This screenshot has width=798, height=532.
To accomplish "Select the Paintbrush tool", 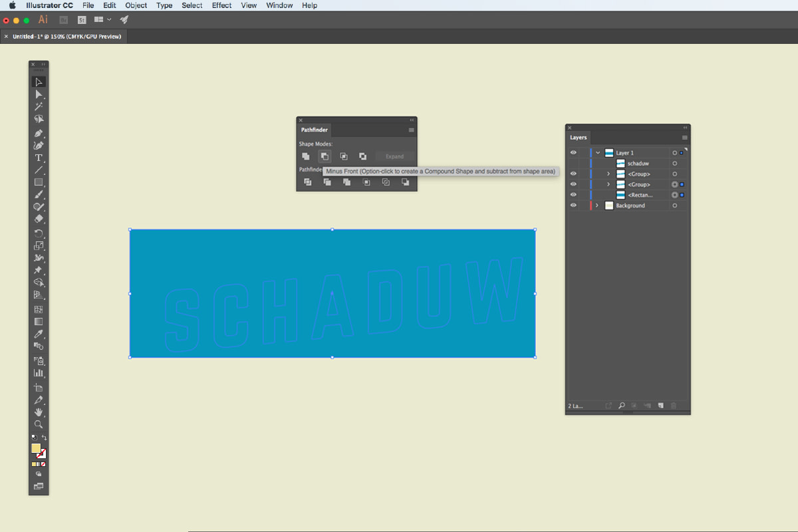I will [39, 195].
